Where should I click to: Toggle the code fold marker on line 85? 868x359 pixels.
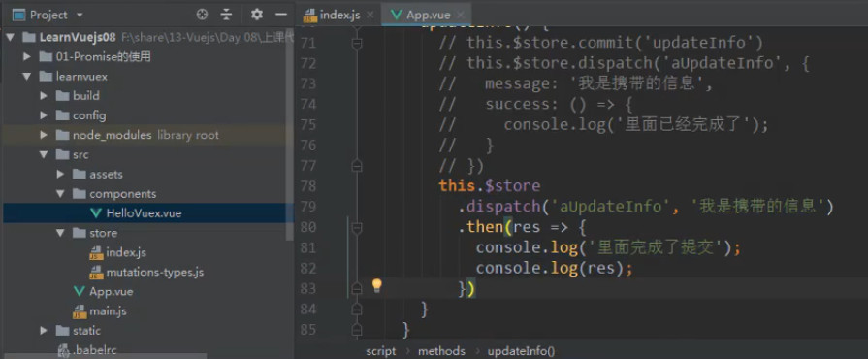[x=357, y=329]
